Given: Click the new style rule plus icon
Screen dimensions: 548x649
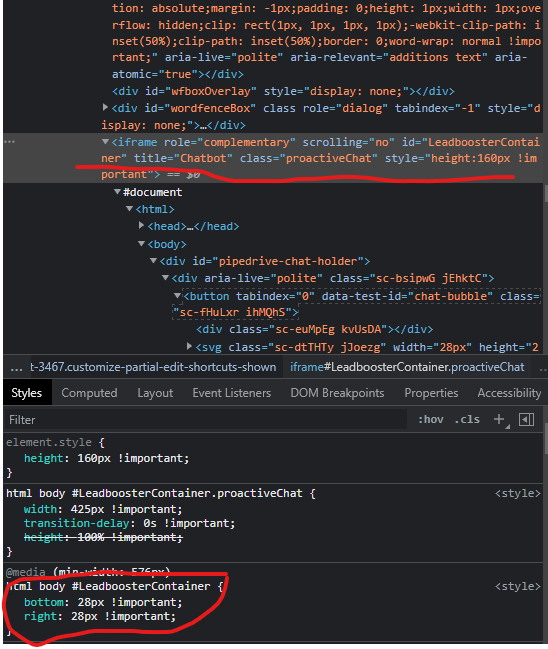Looking at the screenshot, I should coord(500,419).
